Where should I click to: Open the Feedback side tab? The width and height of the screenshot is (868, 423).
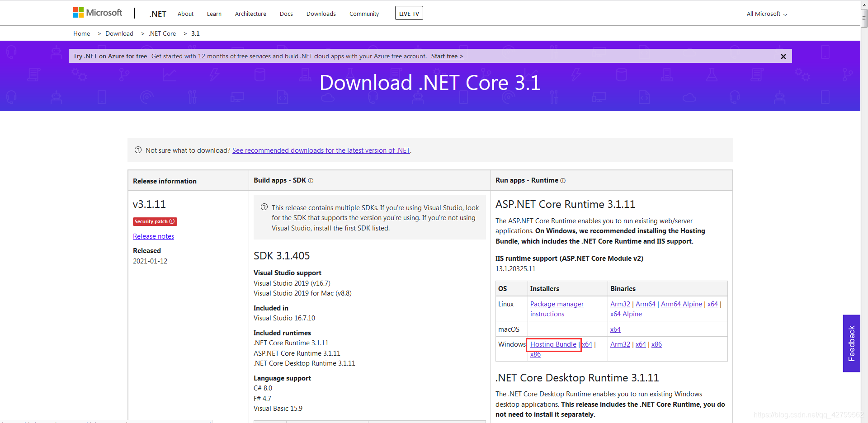coord(851,343)
